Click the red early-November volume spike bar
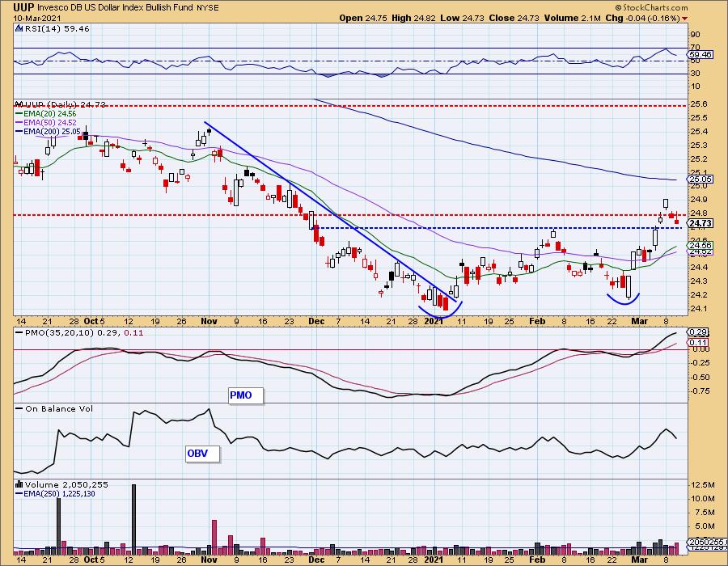The width and height of the screenshot is (728, 566). [214, 537]
